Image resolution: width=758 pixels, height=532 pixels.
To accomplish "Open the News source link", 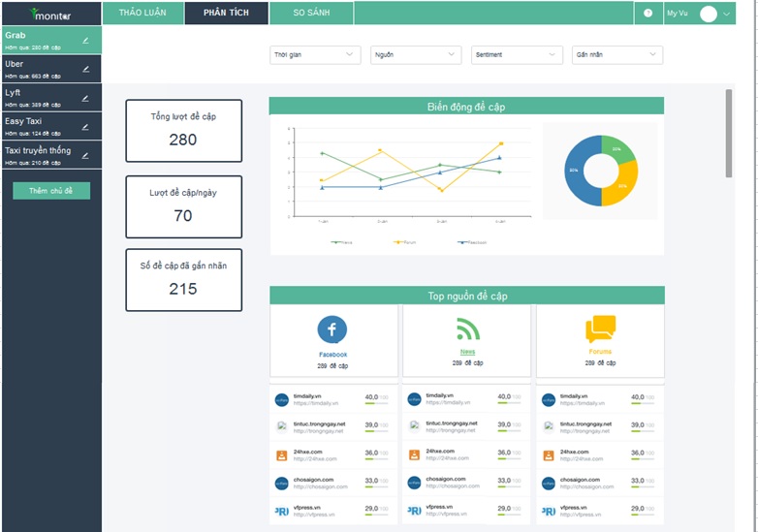I will tap(467, 352).
